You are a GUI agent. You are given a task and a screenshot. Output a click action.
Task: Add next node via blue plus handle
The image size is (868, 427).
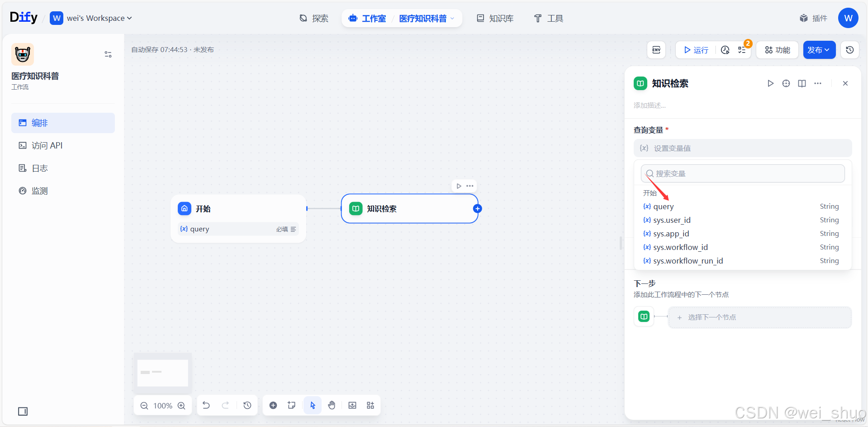[x=477, y=209]
